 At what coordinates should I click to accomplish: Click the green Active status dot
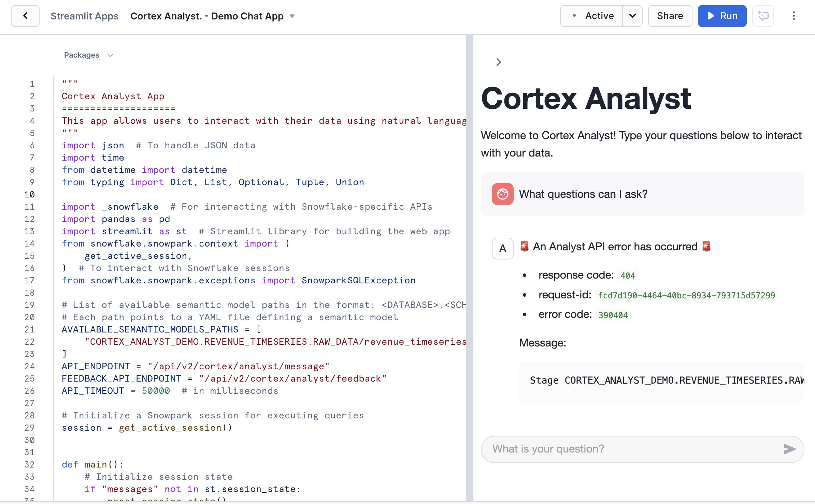click(574, 16)
